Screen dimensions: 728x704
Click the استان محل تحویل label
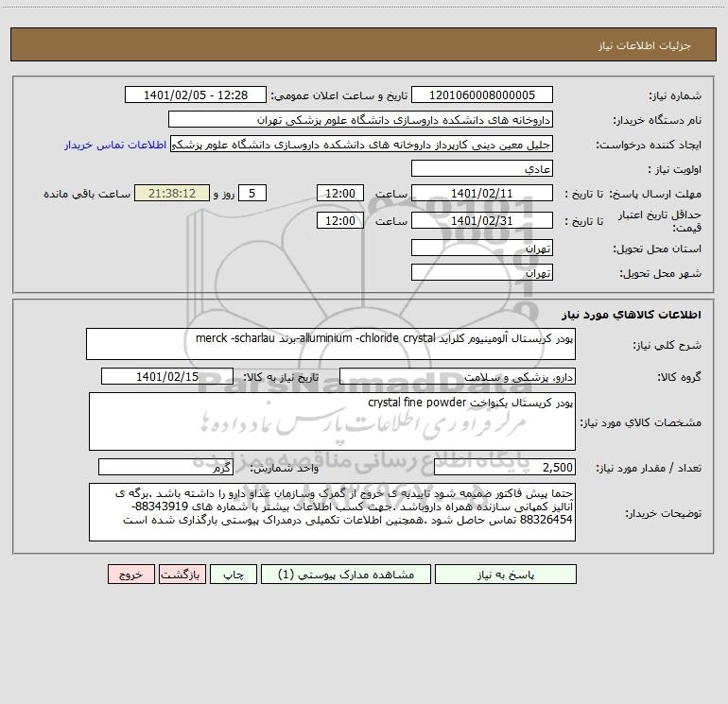point(657,249)
